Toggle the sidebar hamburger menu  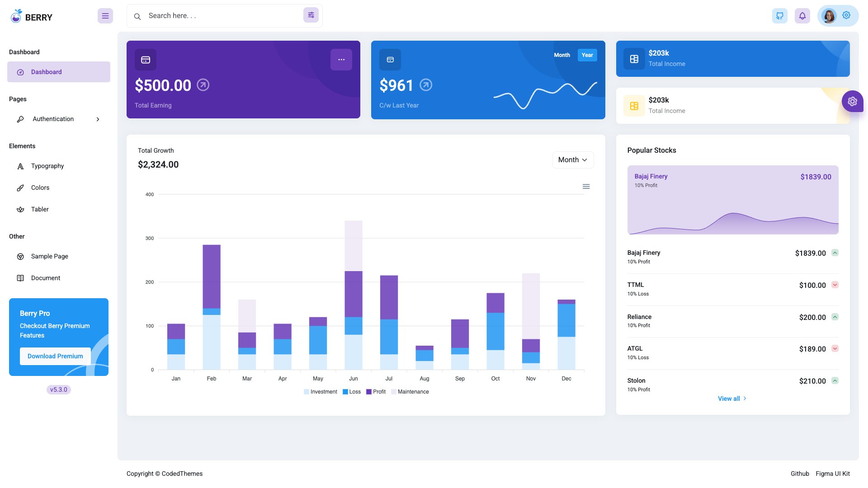coord(105,16)
